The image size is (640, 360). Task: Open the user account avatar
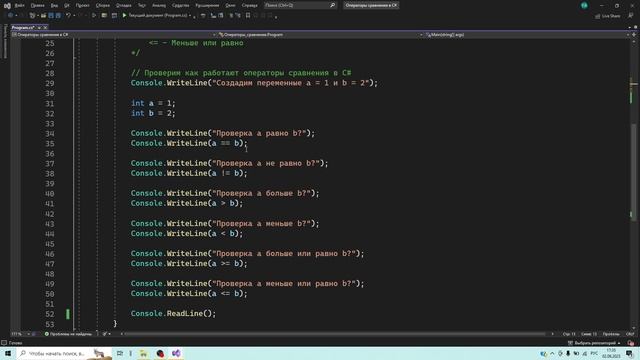pos(584,5)
